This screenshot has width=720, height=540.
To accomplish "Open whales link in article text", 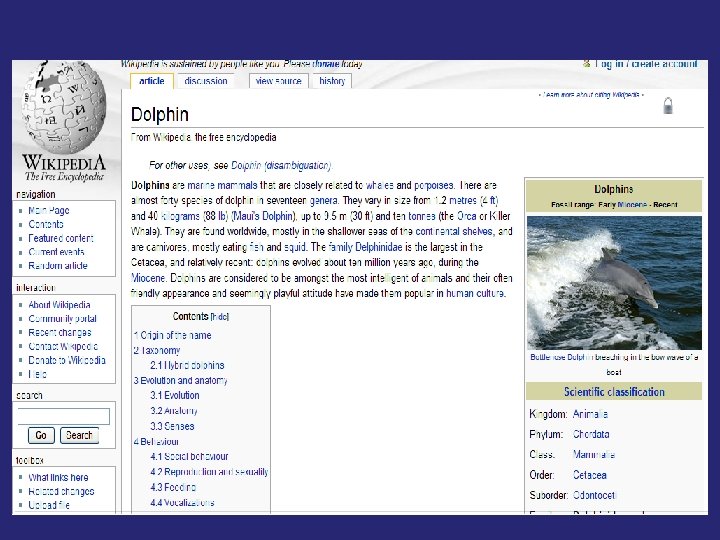I will pos(379,186).
